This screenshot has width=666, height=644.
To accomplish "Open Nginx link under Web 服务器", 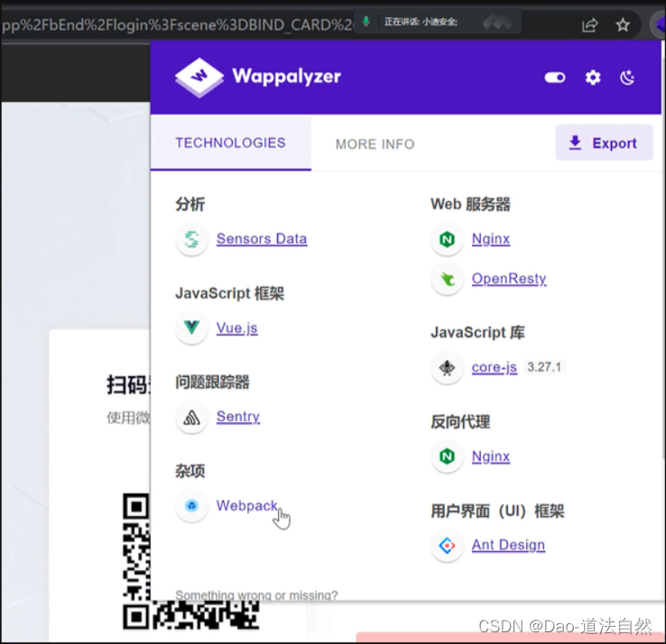I will click(491, 239).
